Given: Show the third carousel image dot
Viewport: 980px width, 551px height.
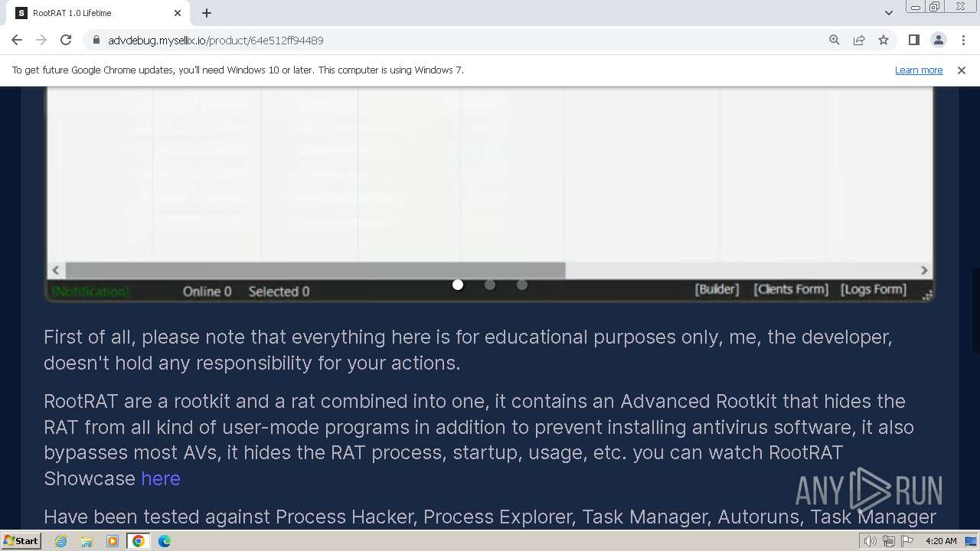Looking at the screenshot, I should 522,285.
